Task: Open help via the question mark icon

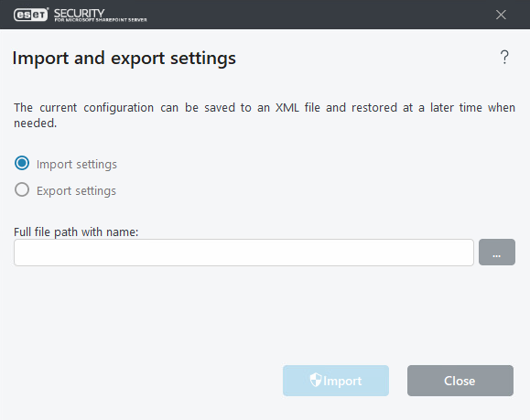Action: (x=504, y=57)
